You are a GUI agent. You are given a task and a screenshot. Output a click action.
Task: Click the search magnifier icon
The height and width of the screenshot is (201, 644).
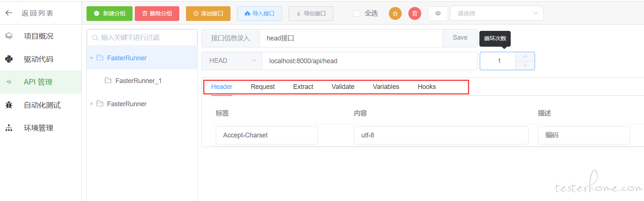coord(95,37)
